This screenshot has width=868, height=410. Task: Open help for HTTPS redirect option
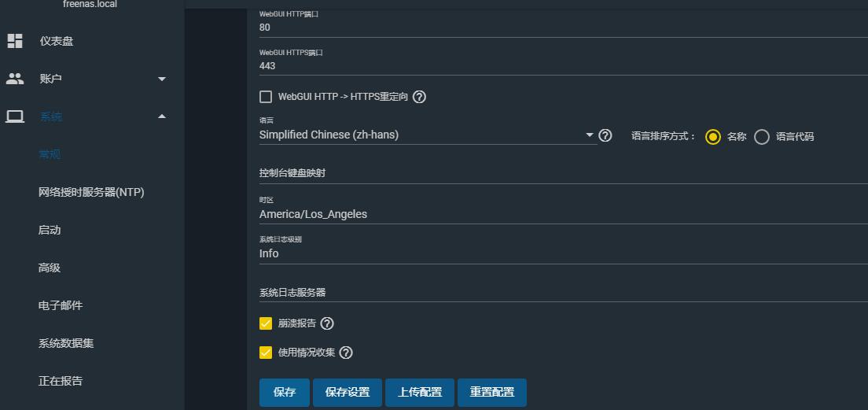[420, 97]
